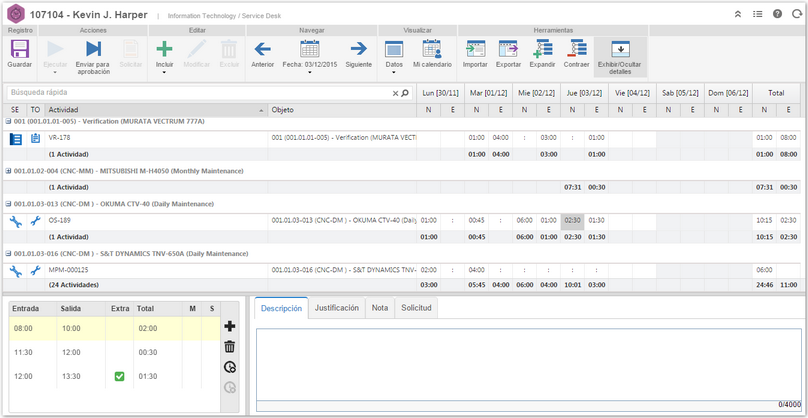Click Expandir tree icon

coord(543,48)
